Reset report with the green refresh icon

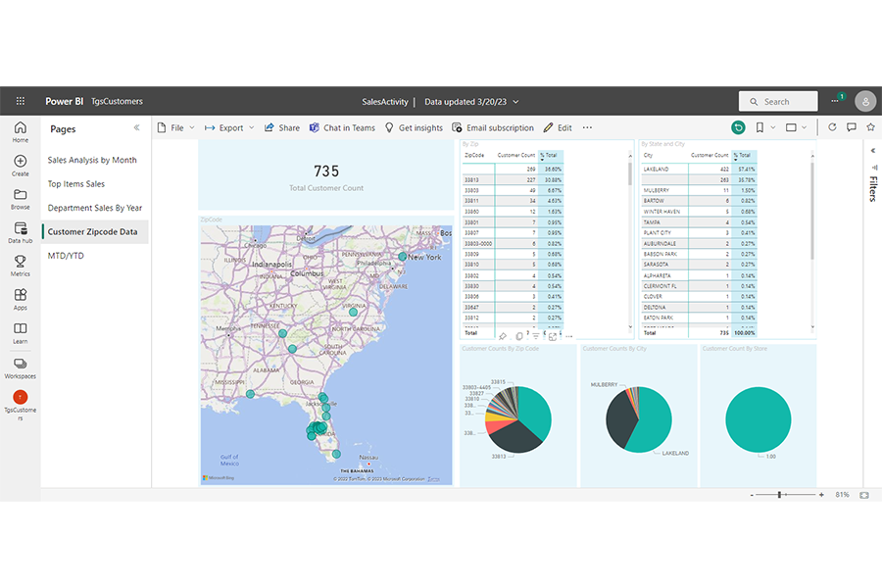(x=738, y=127)
